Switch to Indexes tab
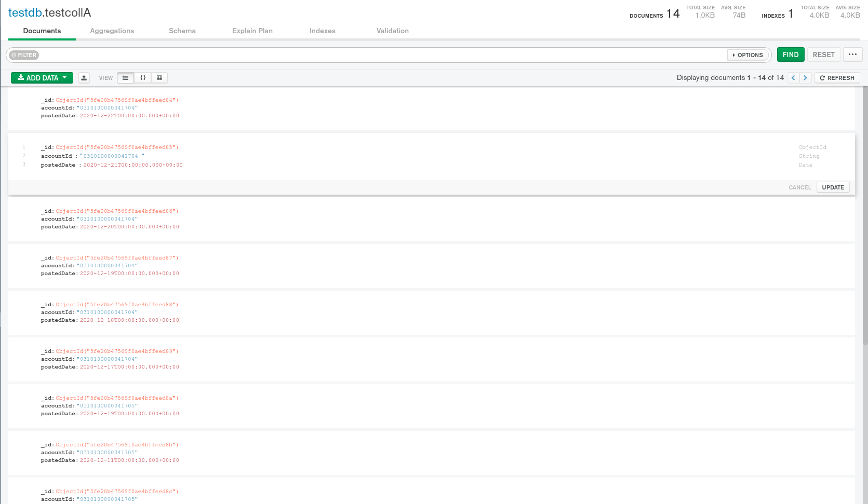This screenshot has height=504, width=868. [323, 31]
